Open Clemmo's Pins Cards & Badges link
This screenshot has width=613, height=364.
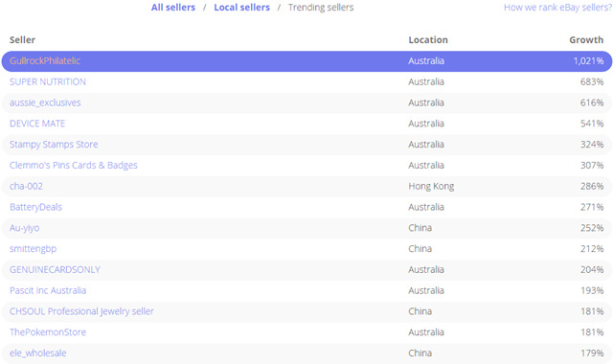[x=74, y=166]
